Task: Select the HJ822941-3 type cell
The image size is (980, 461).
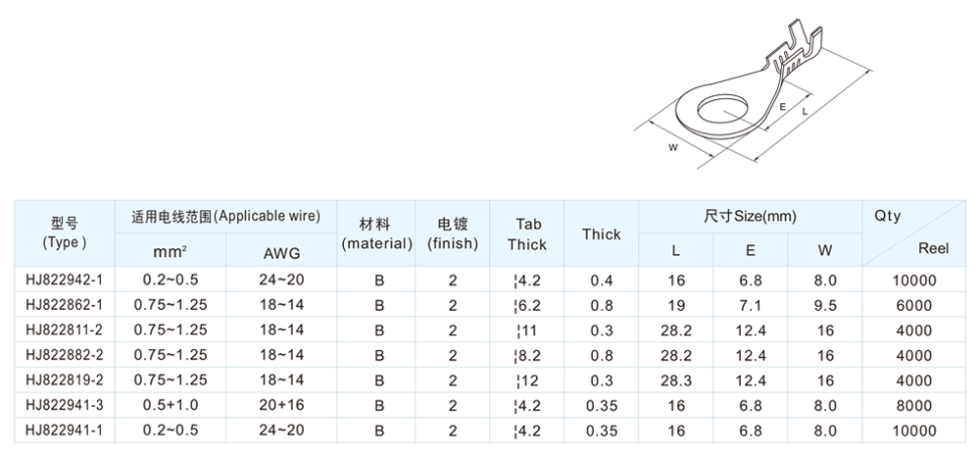Action: coord(67,405)
